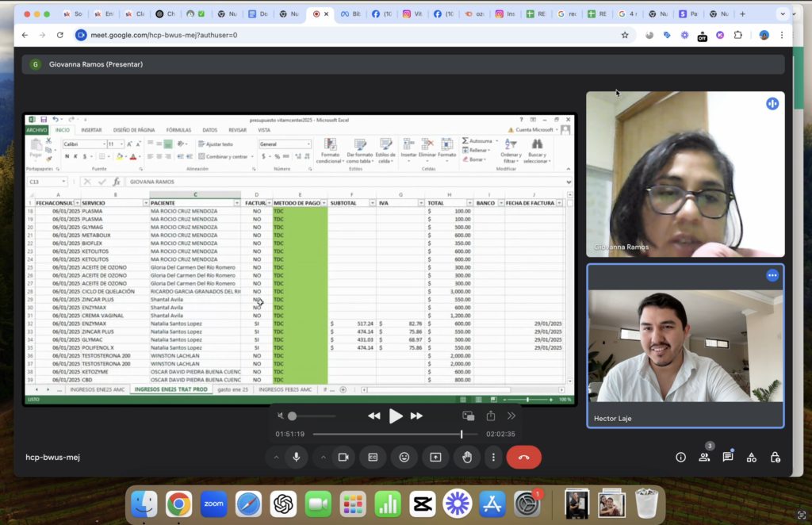Show the participants list
812x525 pixels.
point(703,457)
